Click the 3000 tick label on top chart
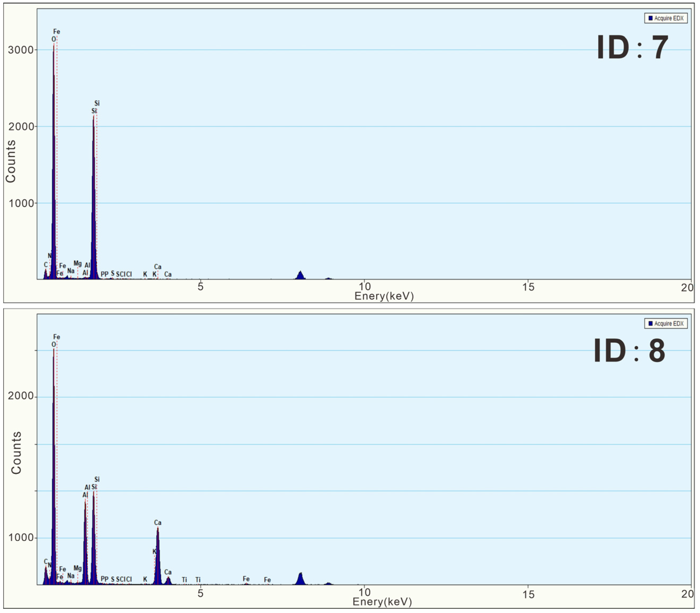The width and height of the screenshot is (700, 613). click(21, 50)
